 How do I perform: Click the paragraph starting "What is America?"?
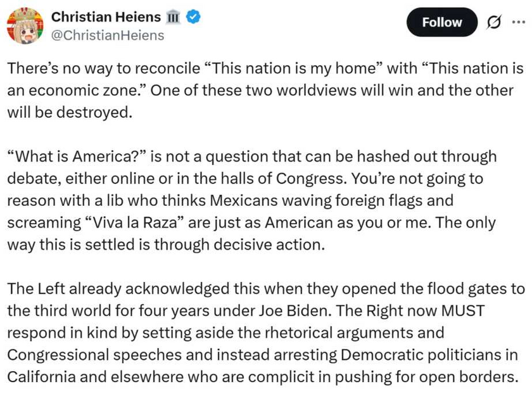(252, 200)
